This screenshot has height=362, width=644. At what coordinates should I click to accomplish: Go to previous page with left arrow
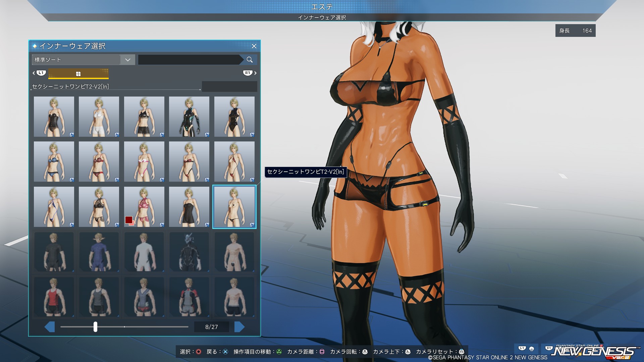[x=50, y=327]
